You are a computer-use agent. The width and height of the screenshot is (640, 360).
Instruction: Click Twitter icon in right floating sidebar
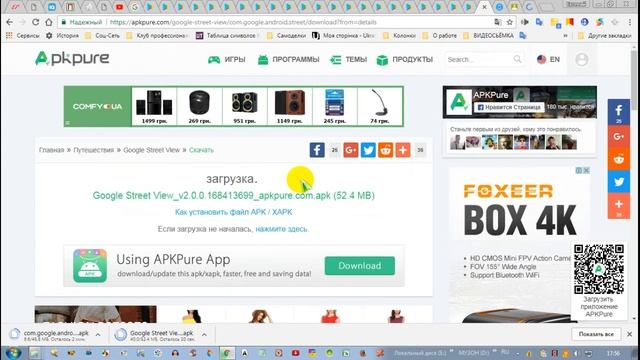[619, 182]
